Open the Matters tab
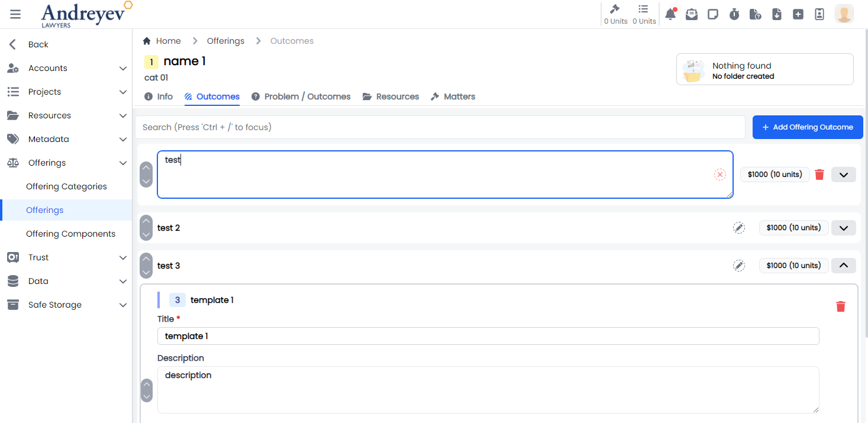The width and height of the screenshot is (868, 423). pos(453,96)
